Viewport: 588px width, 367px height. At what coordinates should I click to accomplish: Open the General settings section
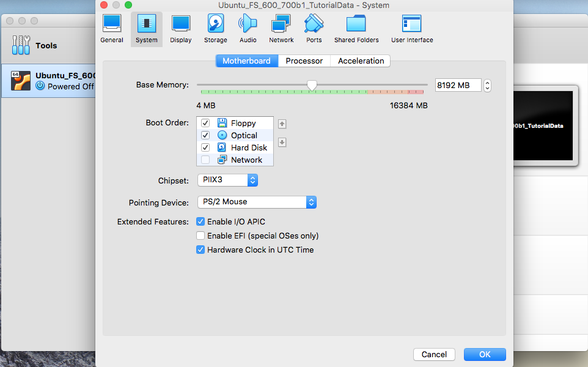(x=112, y=29)
